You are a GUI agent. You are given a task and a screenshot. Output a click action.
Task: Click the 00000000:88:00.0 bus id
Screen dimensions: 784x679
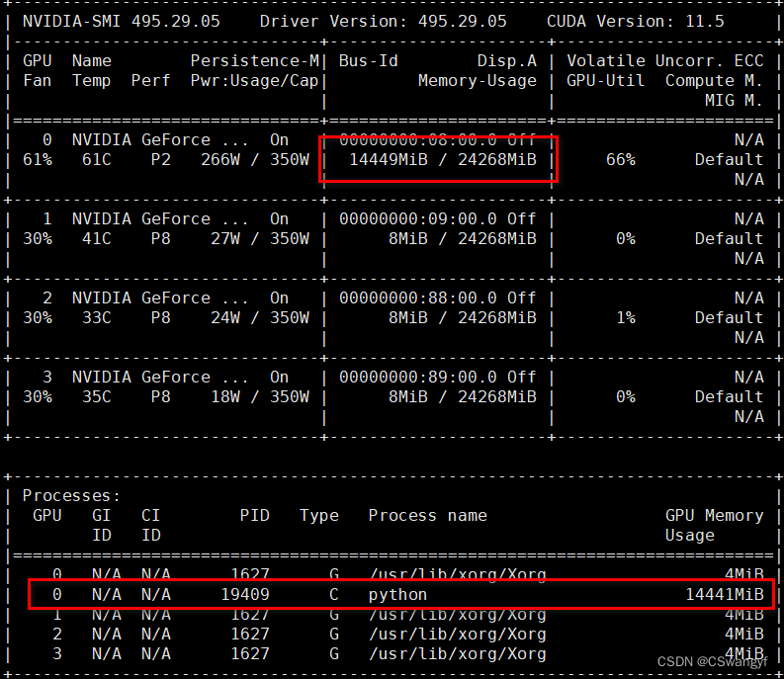point(418,297)
